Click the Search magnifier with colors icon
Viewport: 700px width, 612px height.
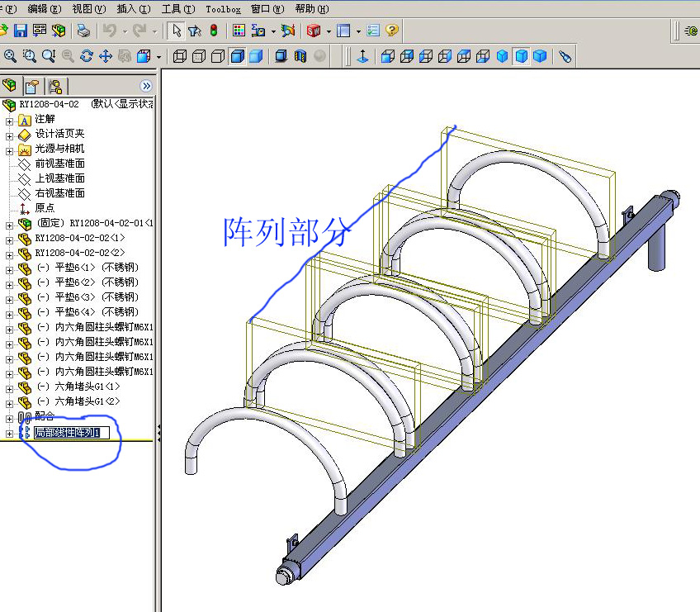pos(288,31)
